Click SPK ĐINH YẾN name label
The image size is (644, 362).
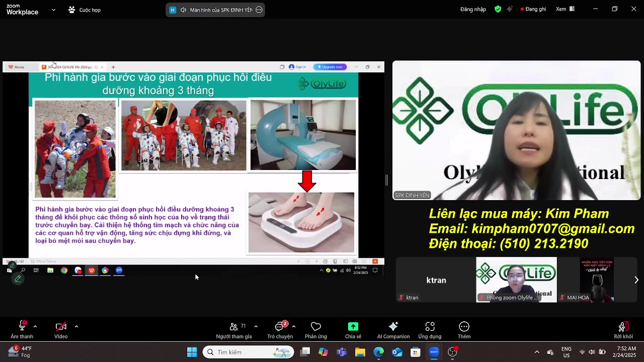click(412, 195)
